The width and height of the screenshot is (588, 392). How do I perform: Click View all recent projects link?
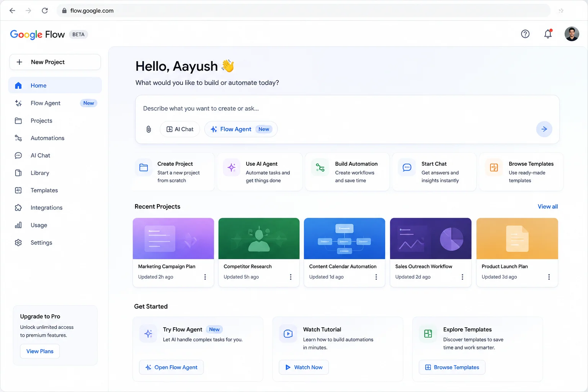point(548,207)
